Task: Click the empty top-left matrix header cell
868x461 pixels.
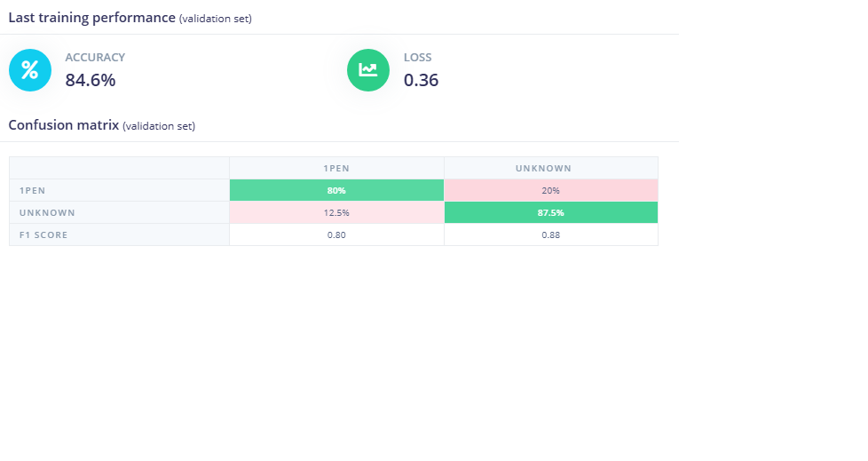Action: [119, 168]
